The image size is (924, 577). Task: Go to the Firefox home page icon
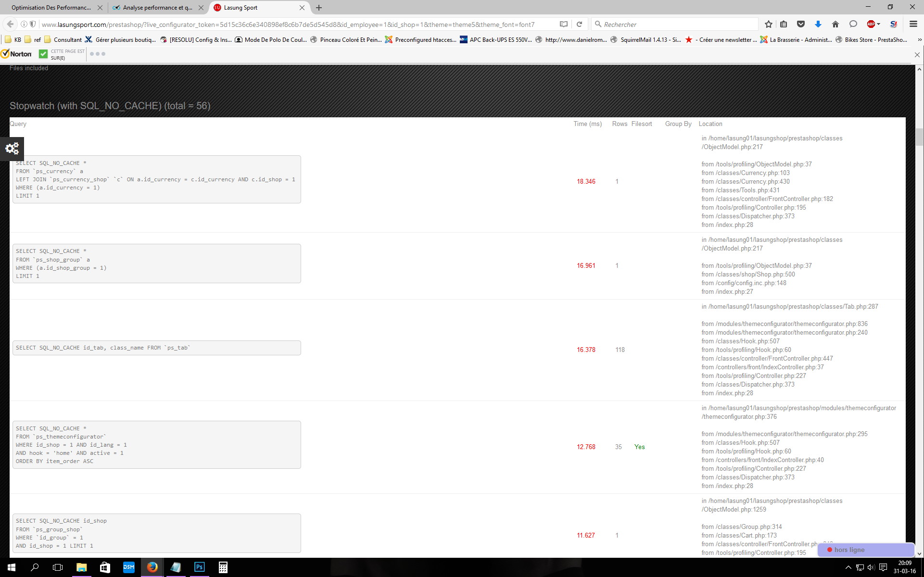point(835,24)
